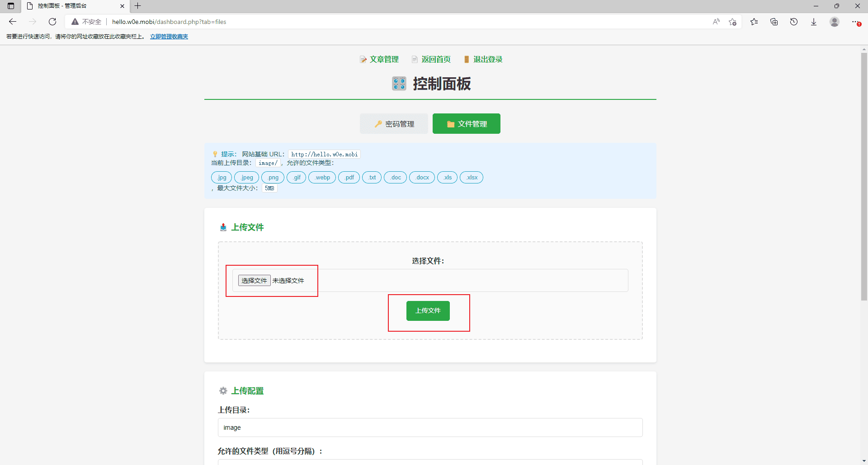
Task: Add this page to favorites with the star
Action: click(733, 21)
